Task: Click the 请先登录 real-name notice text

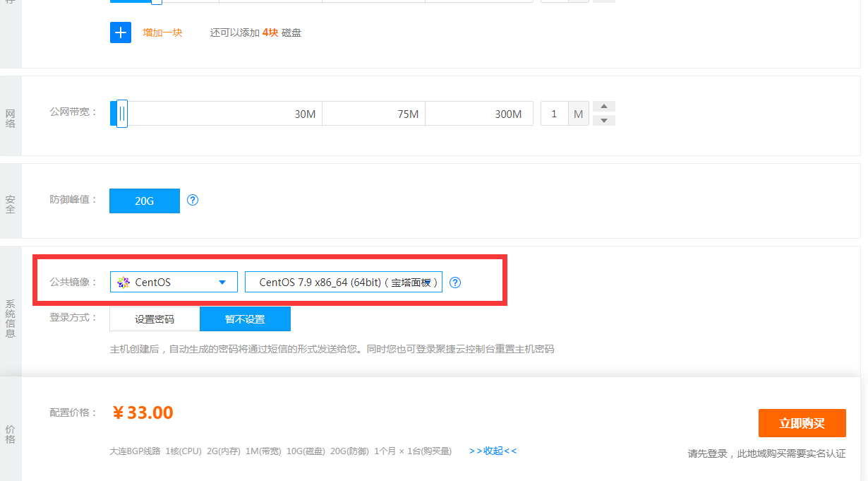Action: [766, 453]
